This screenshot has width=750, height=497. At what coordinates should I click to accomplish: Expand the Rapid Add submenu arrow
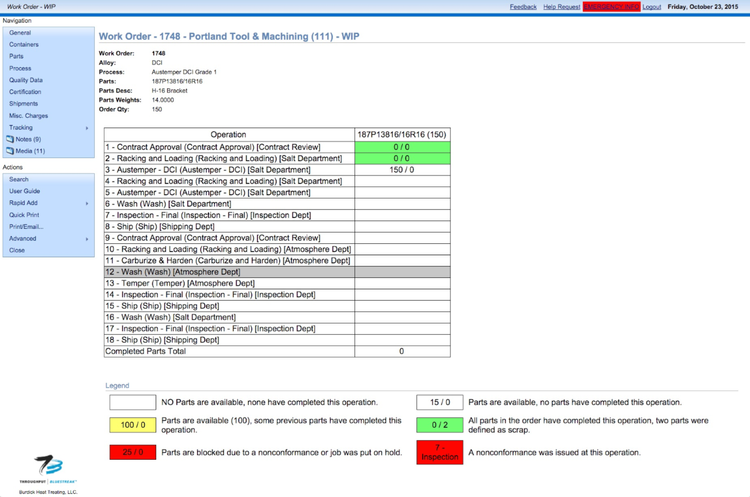pyautogui.click(x=87, y=203)
